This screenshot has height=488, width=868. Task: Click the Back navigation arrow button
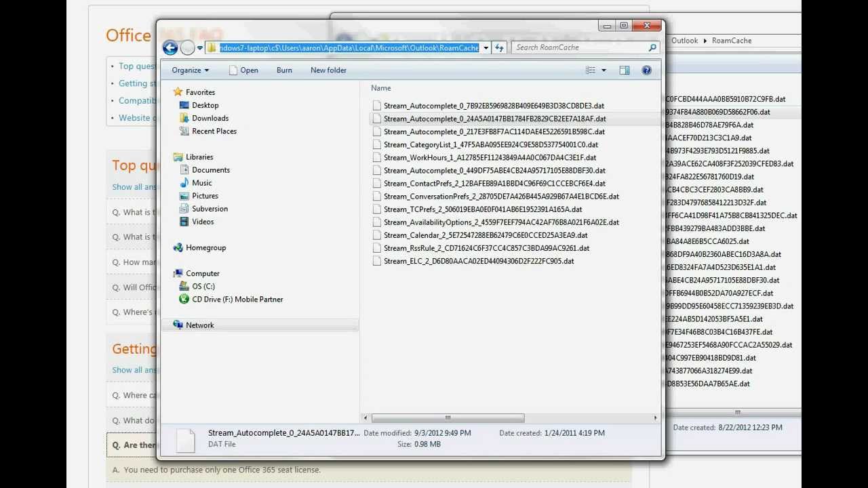[x=170, y=47]
